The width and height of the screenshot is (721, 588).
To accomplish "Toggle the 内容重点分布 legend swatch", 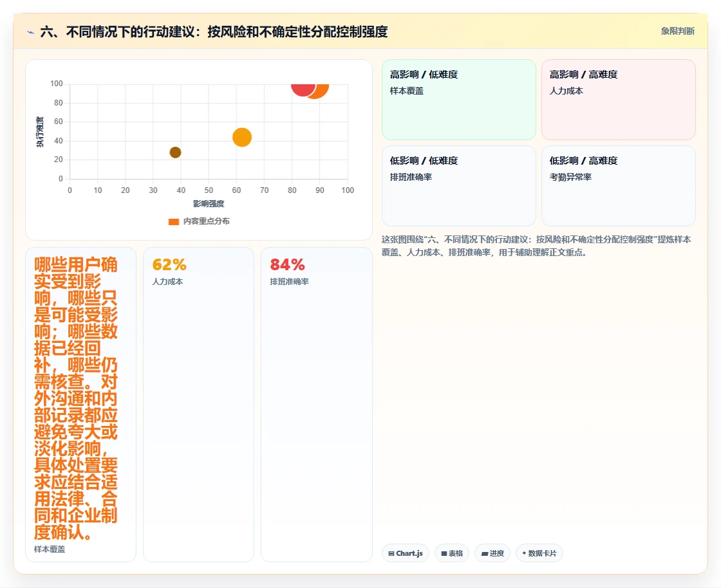I will [173, 221].
